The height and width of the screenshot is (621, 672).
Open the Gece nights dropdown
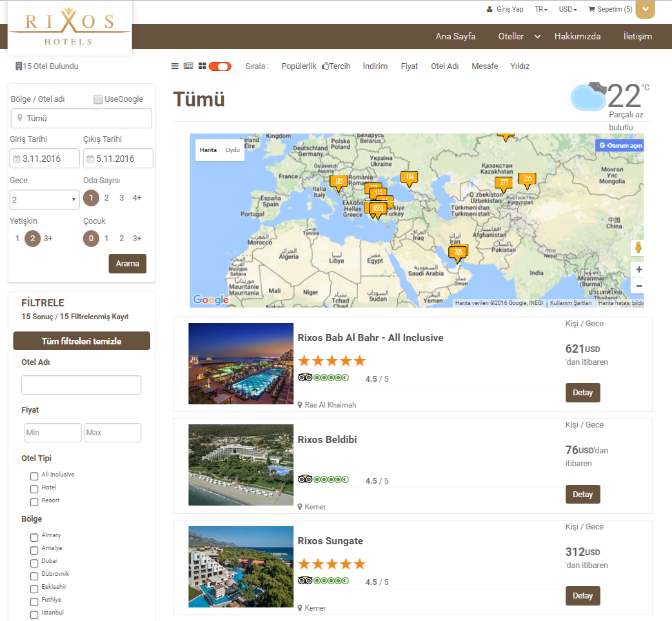[44, 200]
